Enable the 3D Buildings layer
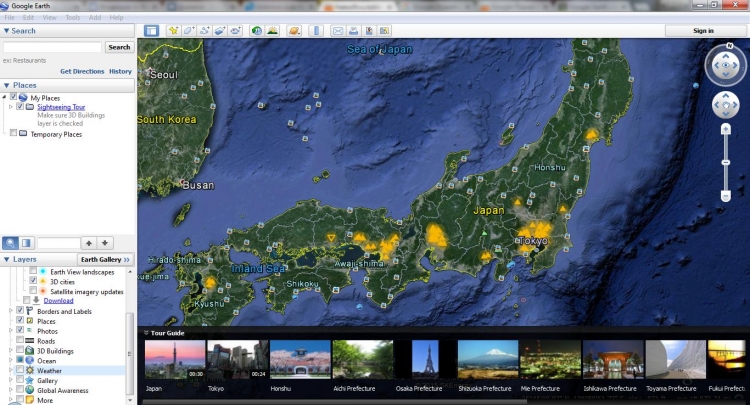This screenshot has height=405, width=750. point(20,350)
